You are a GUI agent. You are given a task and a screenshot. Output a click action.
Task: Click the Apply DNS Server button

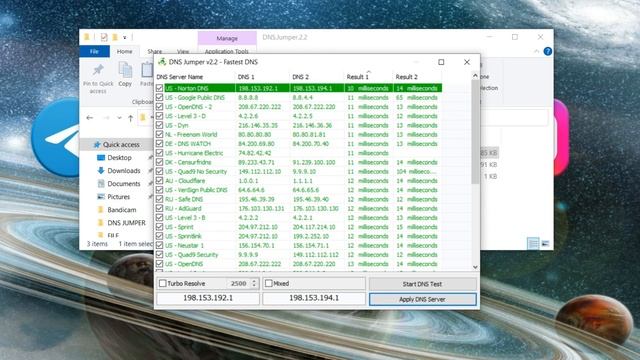pos(422,299)
